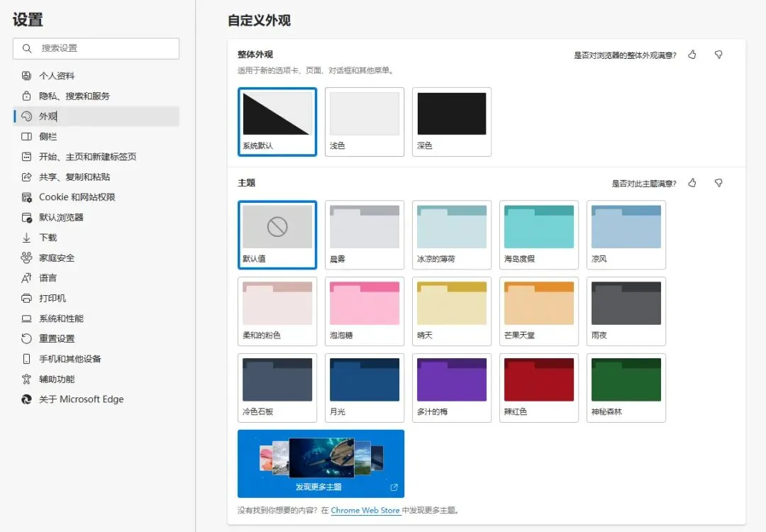Give thumbs down for 整体外观 feedback

coord(718,55)
